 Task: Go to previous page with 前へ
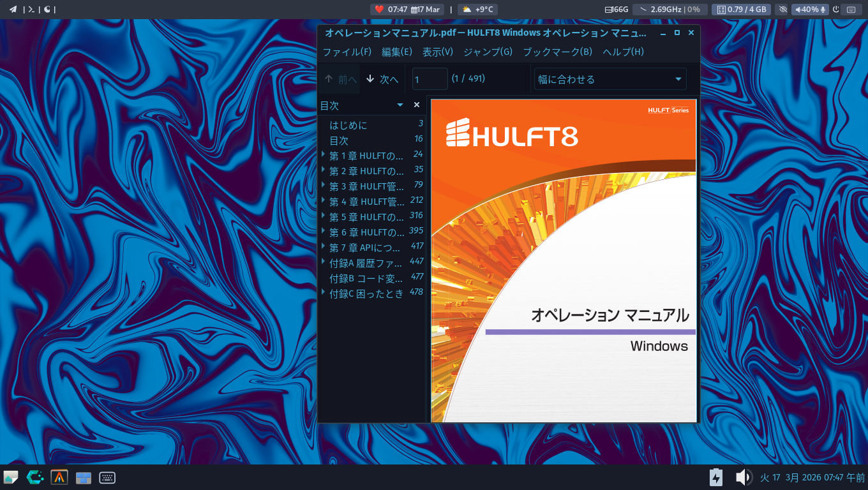pos(341,79)
